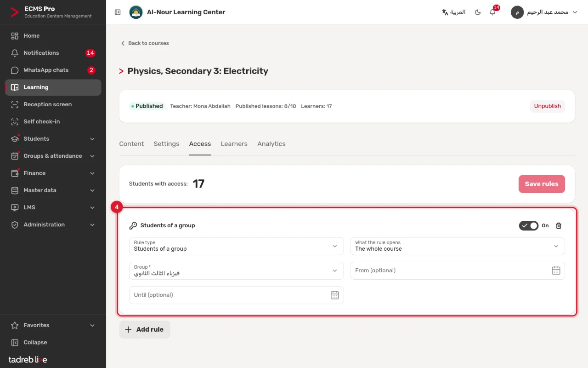
Task: Open the header notifications bell
Action: tap(492, 12)
